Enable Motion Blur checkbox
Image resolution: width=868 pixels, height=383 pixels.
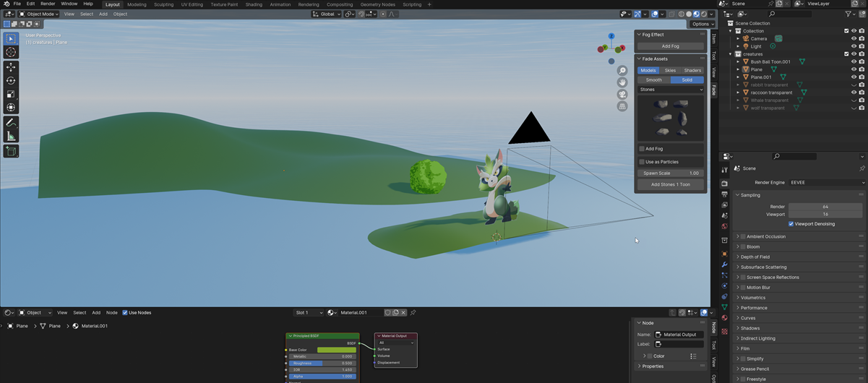point(743,288)
